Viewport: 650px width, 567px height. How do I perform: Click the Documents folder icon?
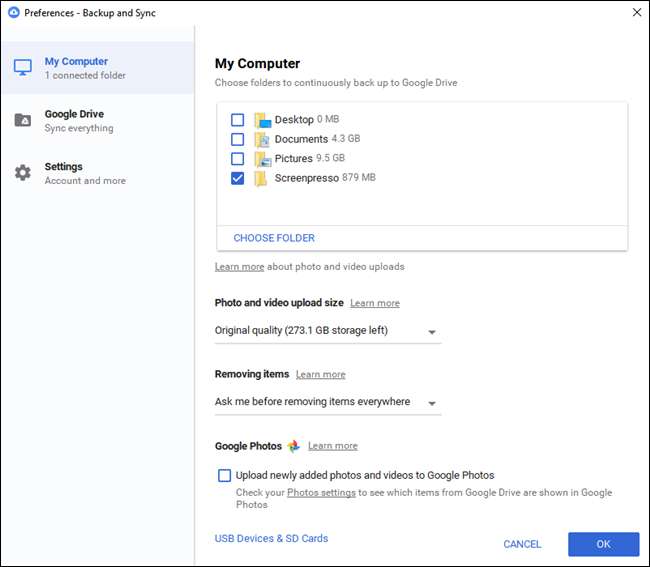(x=261, y=140)
